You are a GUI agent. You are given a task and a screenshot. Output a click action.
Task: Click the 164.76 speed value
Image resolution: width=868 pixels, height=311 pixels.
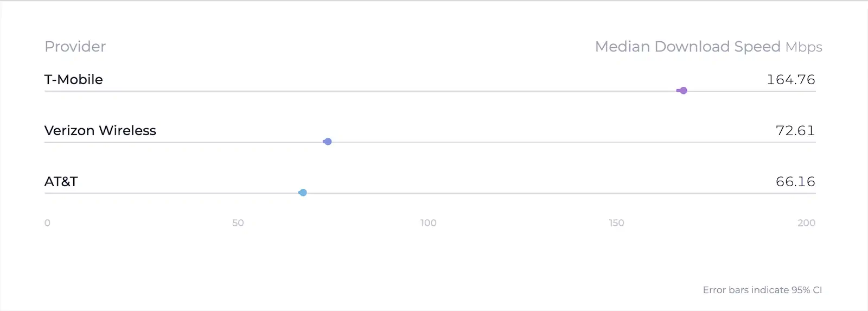click(790, 80)
